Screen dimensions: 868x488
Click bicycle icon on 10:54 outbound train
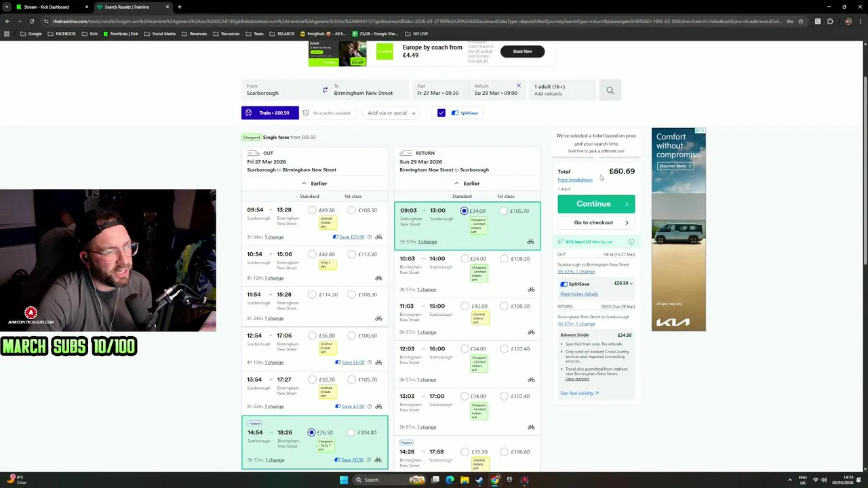click(x=378, y=278)
